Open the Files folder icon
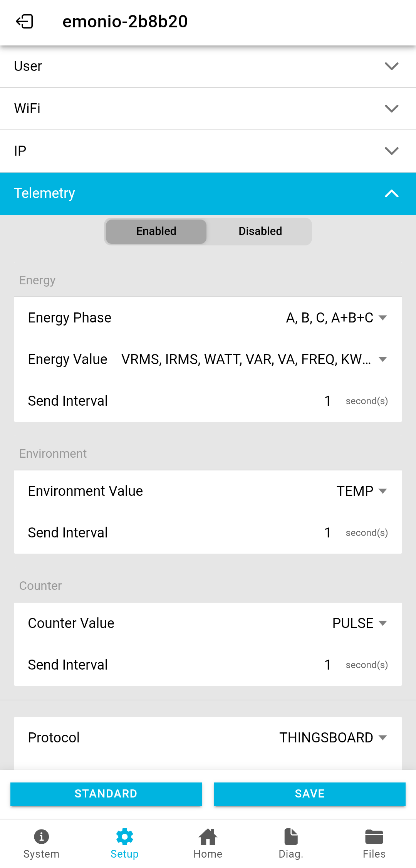 point(374,836)
